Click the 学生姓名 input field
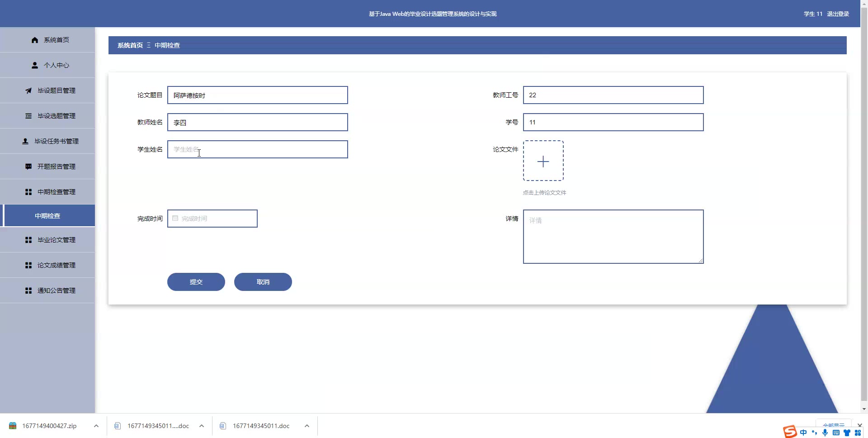868x438 pixels. click(258, 149)
